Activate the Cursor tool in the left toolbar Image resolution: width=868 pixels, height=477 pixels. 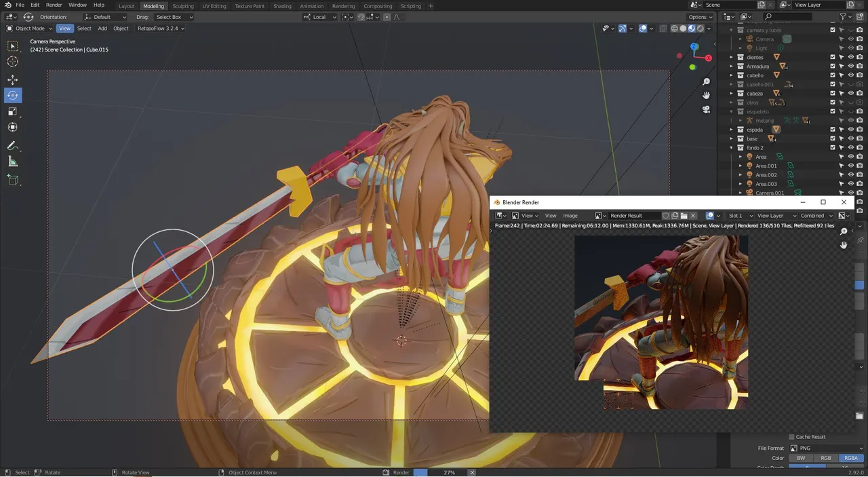tap(13, 62)
